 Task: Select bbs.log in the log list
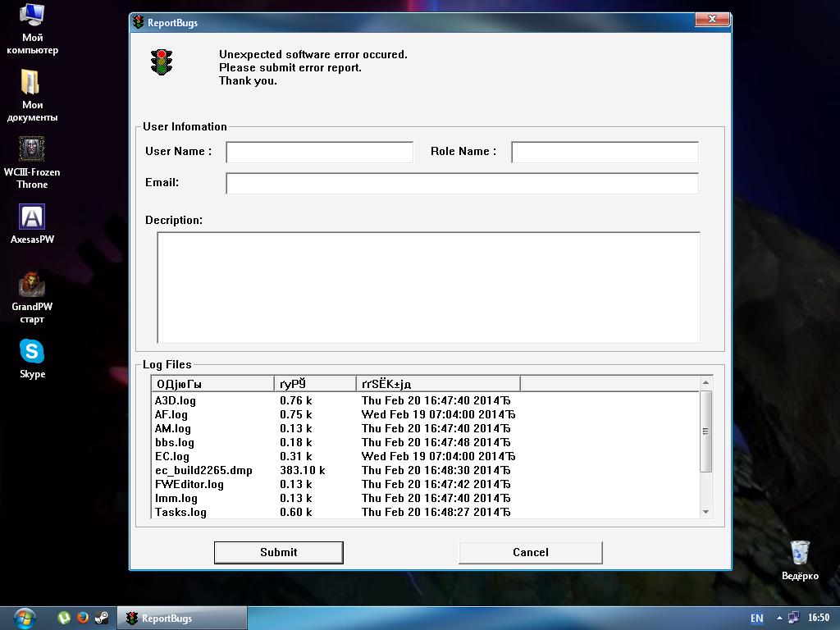pyautogui.click(x=174, y=442)
